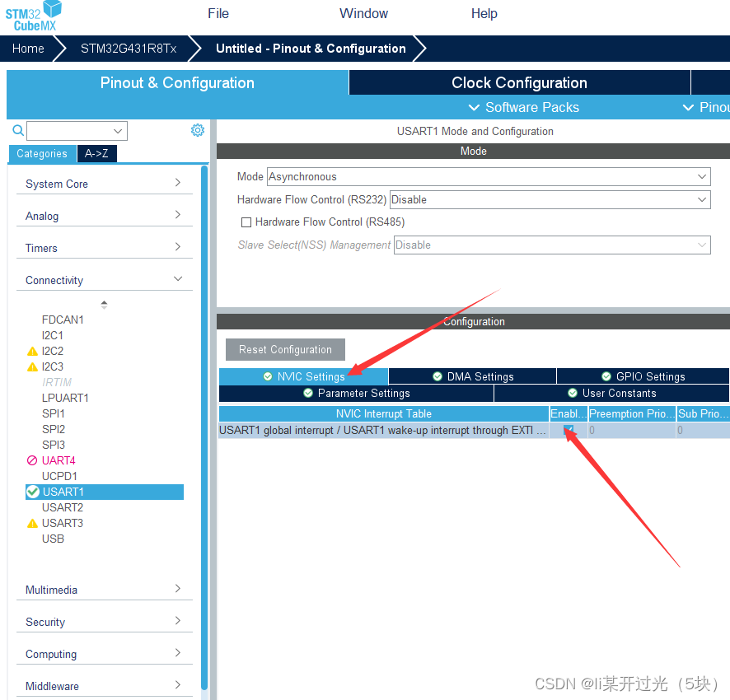The image size is (730, 700).
Task: Click the search text input field
Action: tap(70, 131)
